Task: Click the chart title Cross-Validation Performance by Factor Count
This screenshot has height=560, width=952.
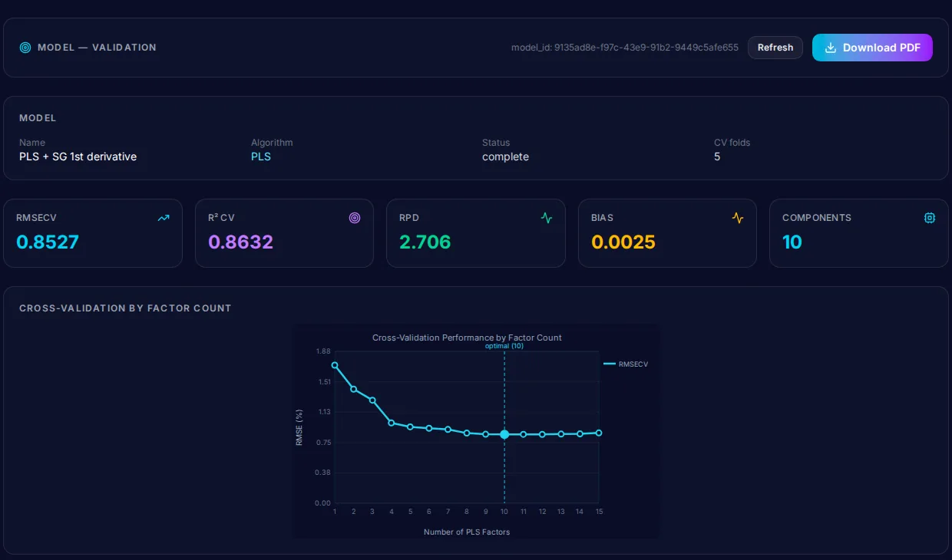Action: point(467,338)
